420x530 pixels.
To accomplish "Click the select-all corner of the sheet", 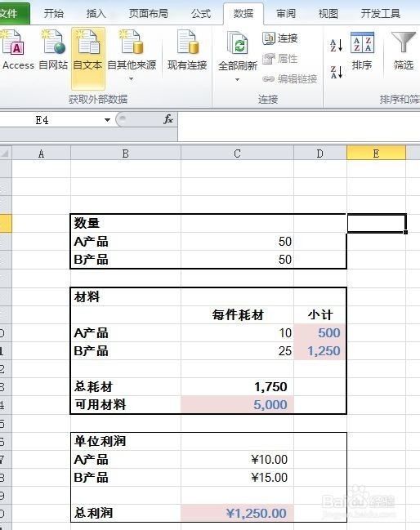I will coord(6,154).
